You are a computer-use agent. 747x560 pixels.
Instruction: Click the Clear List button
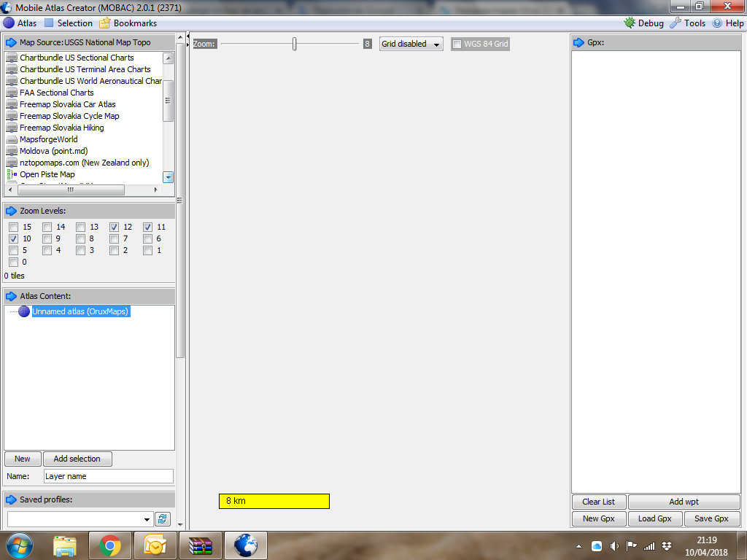click(598, 502)
